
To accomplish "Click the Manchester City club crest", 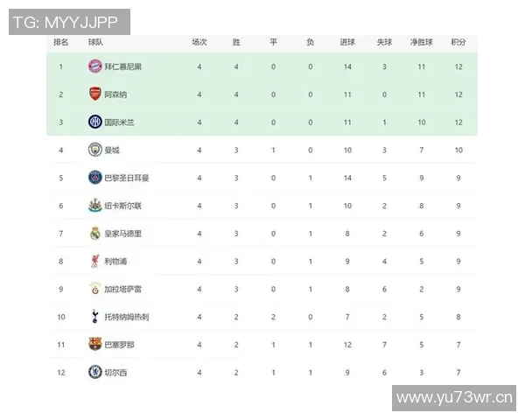I will [94, 150].
